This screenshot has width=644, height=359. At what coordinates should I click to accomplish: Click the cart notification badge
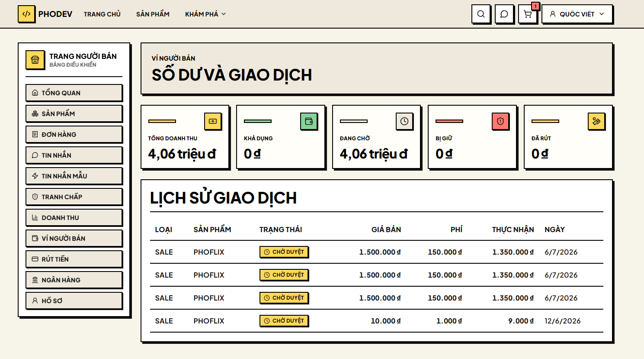(x=535, y=6)
